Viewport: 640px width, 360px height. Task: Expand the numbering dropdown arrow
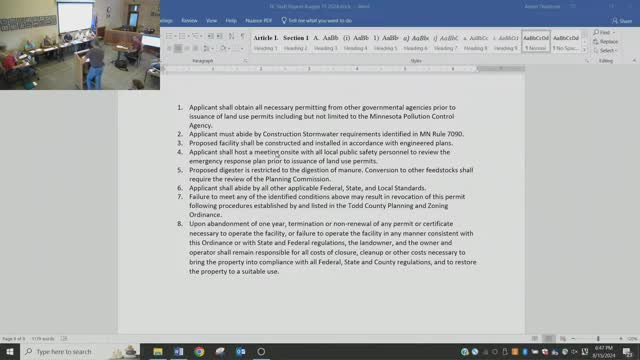click(188, 36)
